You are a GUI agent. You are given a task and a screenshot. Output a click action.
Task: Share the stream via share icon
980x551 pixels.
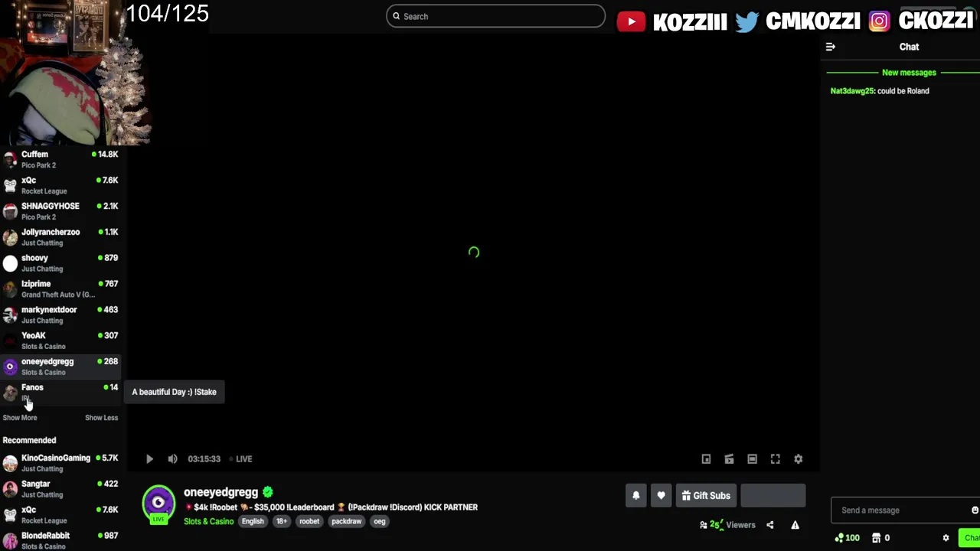point(770,525)
